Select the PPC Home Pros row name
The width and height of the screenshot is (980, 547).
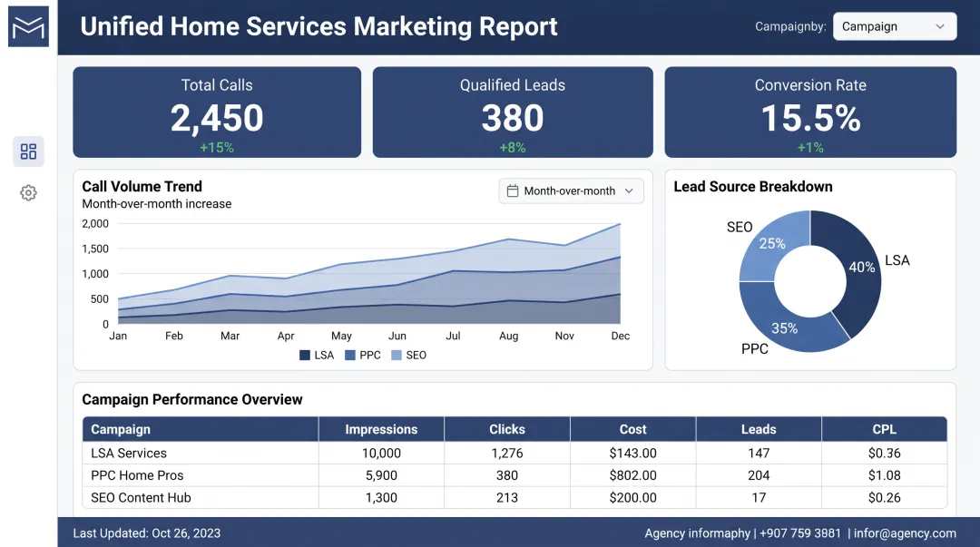pyautogui.click(x=137, y=475)
